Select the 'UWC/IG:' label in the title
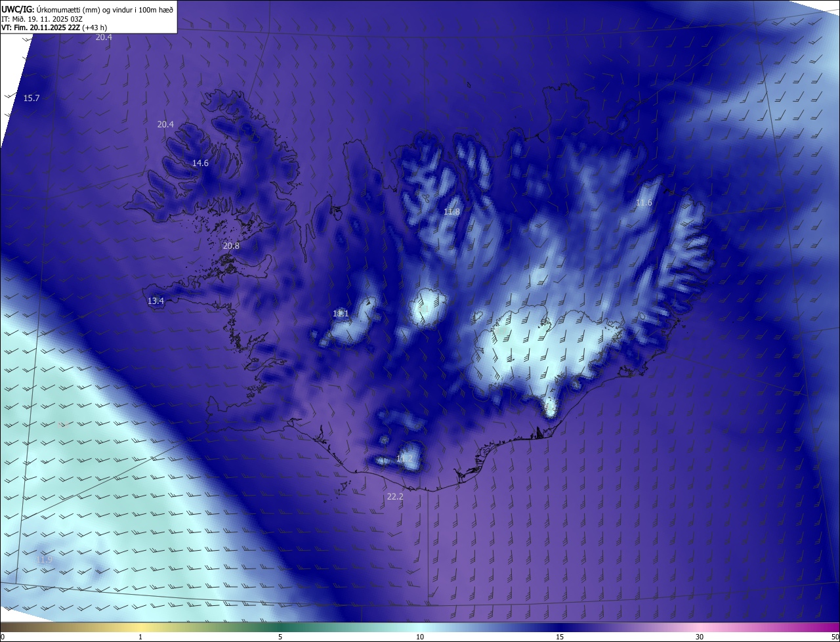 point(18,9)
